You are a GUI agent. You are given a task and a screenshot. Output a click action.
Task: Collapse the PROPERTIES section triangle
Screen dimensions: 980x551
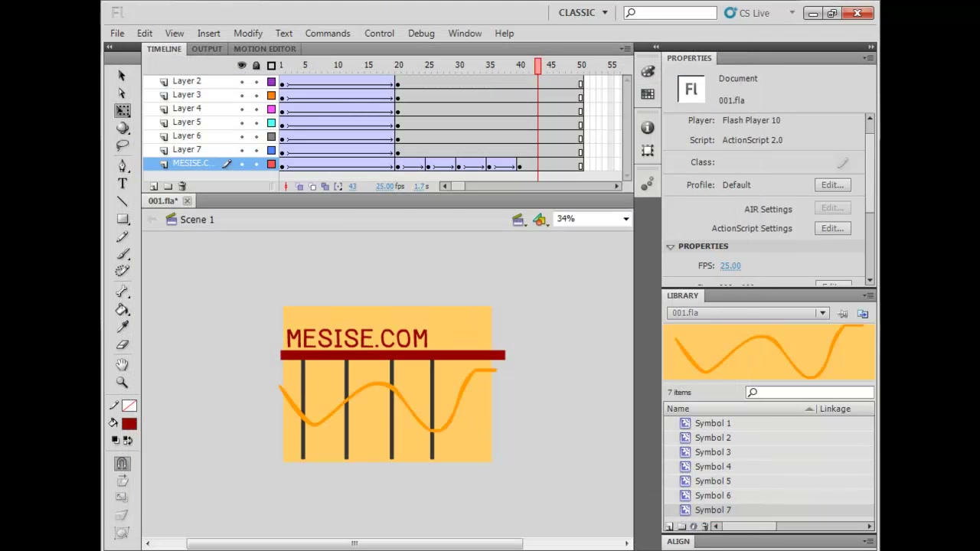671,246
